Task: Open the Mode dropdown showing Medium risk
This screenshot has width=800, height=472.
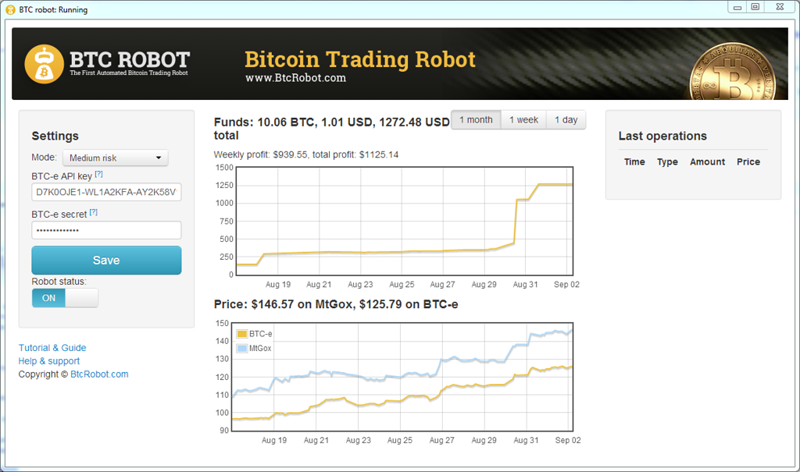Action: click(115, 158)
